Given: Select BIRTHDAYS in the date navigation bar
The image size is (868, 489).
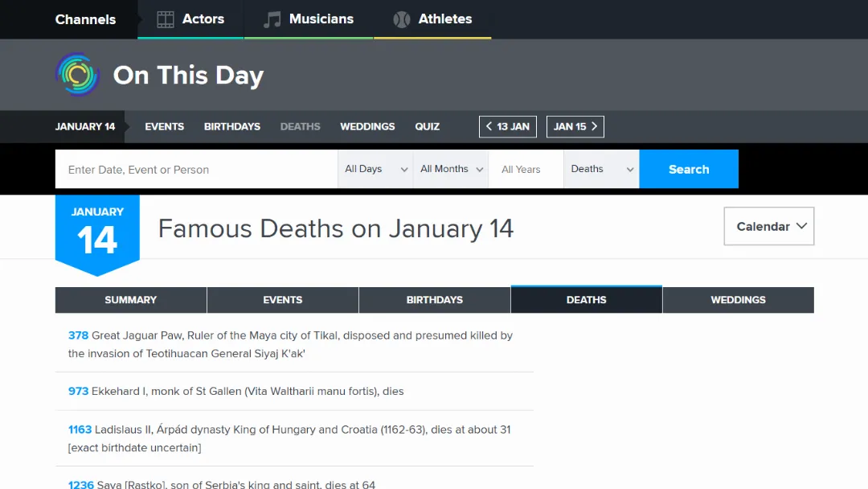Looking at the screenshot, I should (231, 126).
